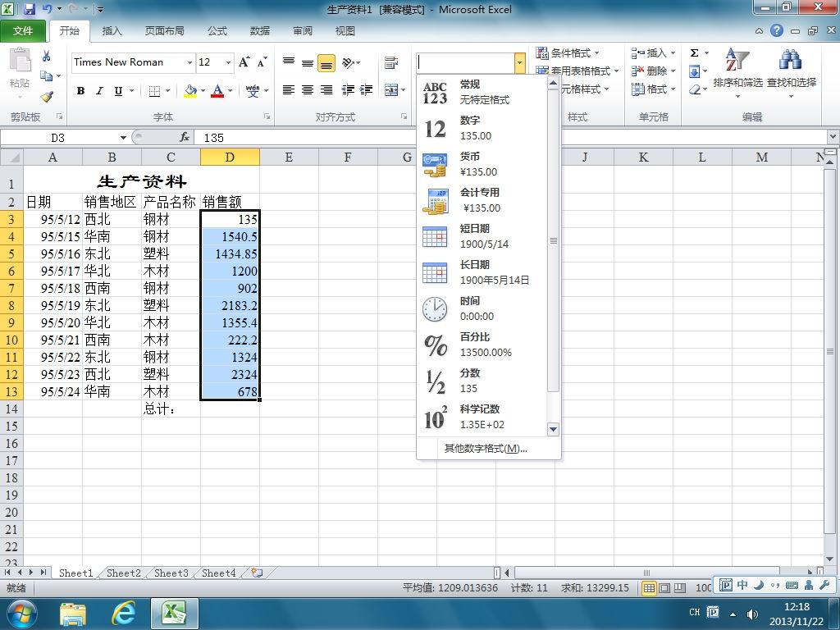840x630 pixels.
Task: Click the insert function fx icon
Action: [185, 138]
